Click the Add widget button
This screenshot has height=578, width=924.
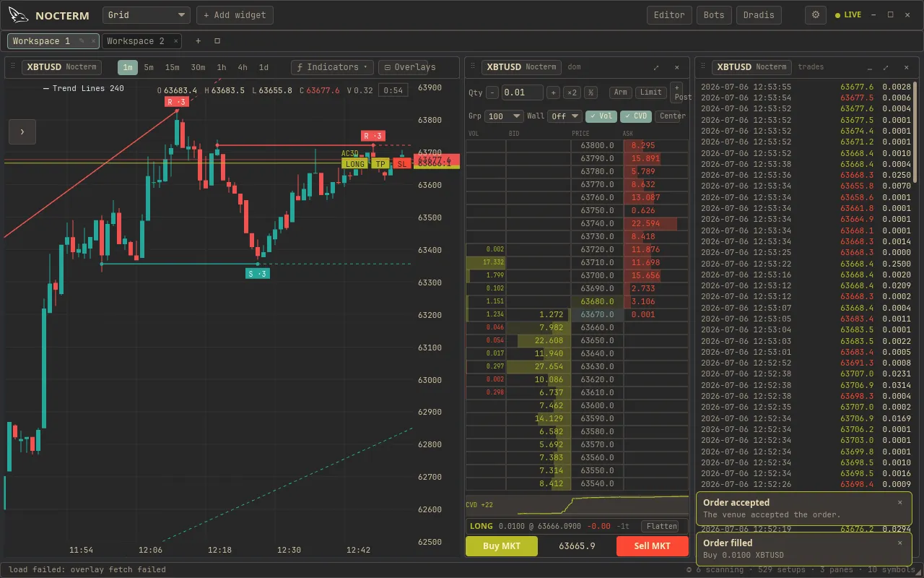[235, 14]
